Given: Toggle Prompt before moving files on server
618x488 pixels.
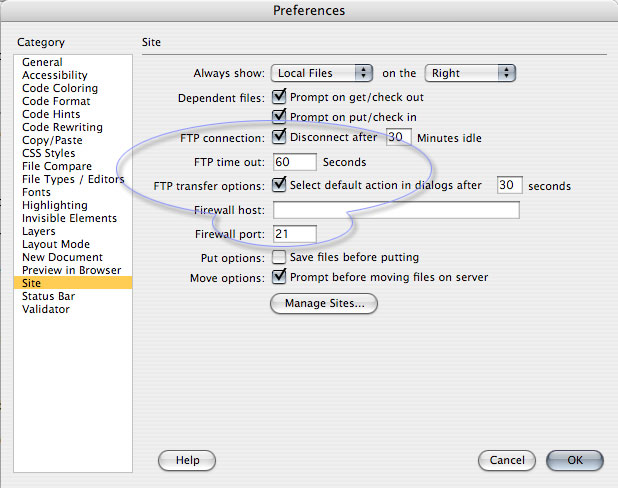Looking at the screenshot, I should pyautogui.click(x=279, y=277).
